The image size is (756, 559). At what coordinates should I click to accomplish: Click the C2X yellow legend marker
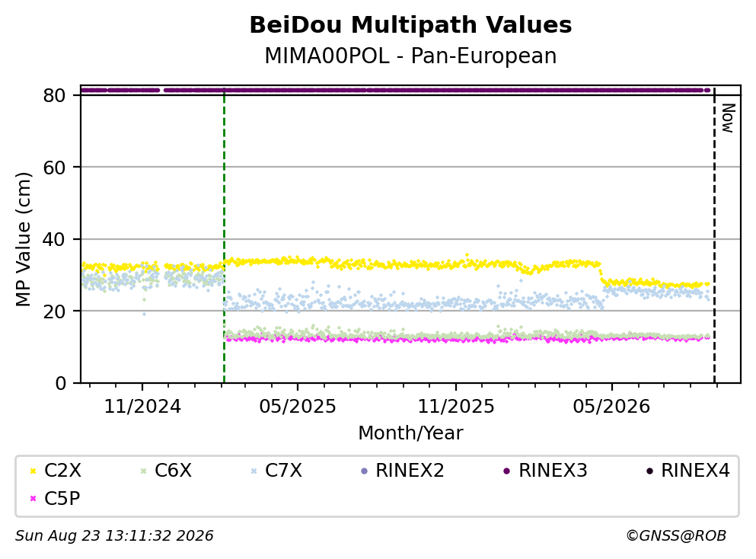click(33, 471)
